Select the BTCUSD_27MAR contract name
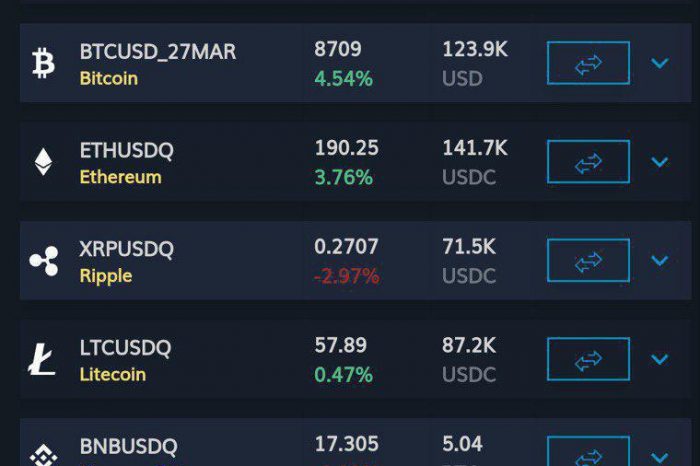 (158, 52)
